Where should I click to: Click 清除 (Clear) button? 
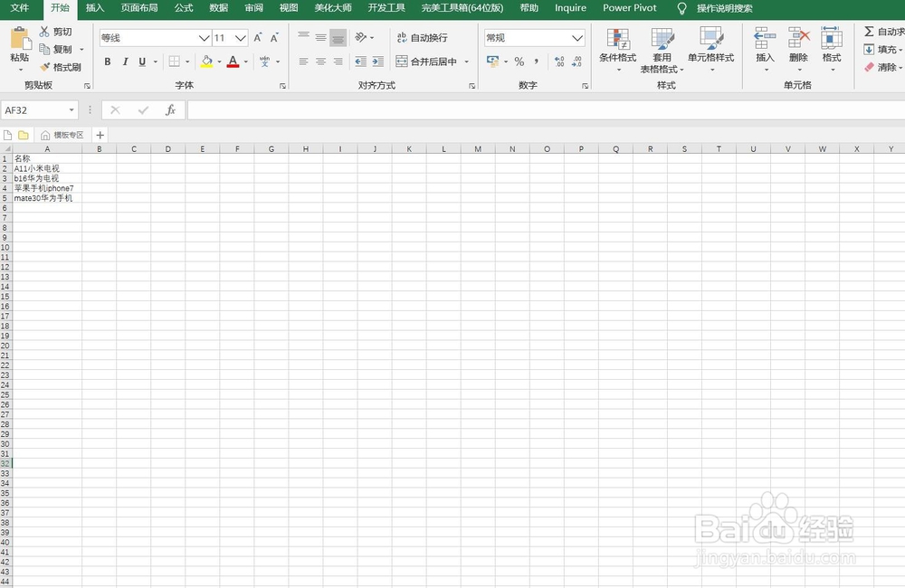882,67
